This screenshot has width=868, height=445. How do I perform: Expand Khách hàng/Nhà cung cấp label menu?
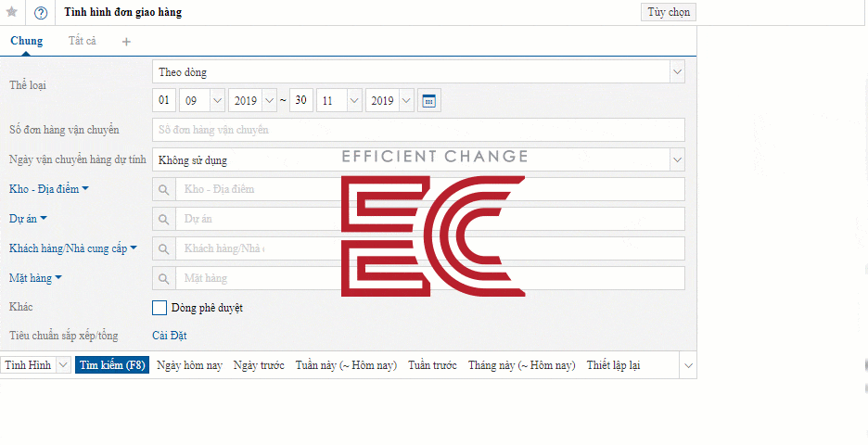(x=134, y=248)
